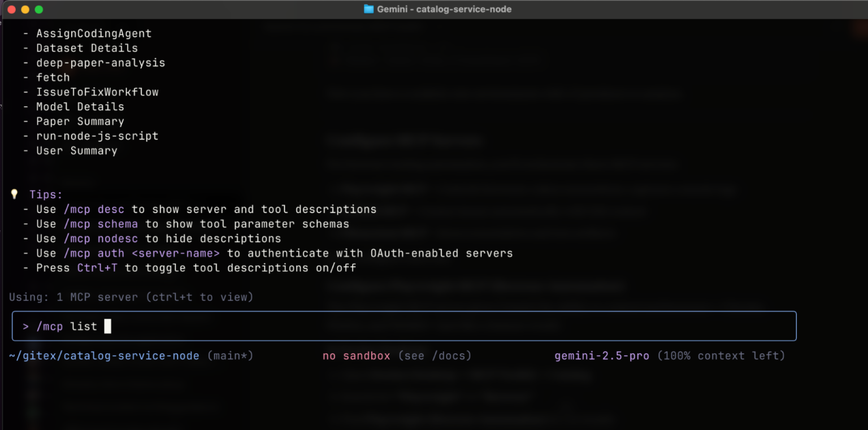This screenshot has height=430, width=868.
Task: Select the run-node-js-script entry
Action: [97, 136]
